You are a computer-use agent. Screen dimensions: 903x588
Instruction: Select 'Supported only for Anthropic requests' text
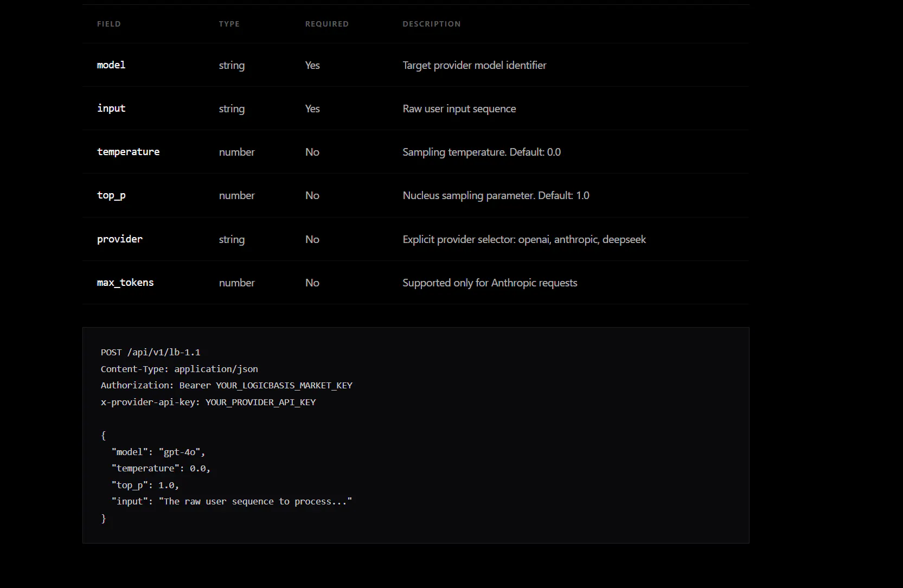(490, 283)
